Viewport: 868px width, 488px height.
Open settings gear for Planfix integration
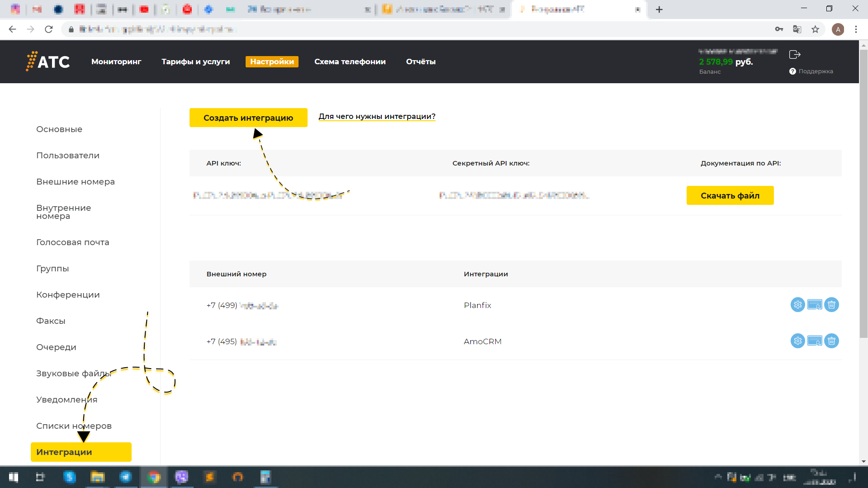pyautogui.click(x=797, y=305)
